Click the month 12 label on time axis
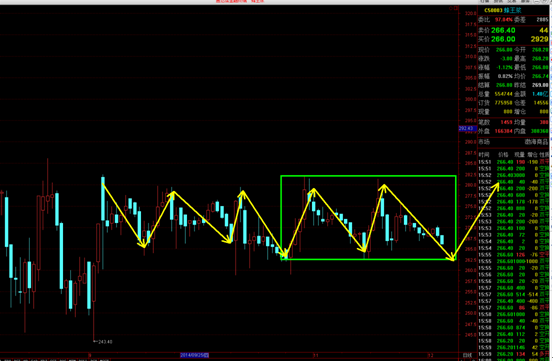Viewport: 553px width, 362px height. (430, 355)
